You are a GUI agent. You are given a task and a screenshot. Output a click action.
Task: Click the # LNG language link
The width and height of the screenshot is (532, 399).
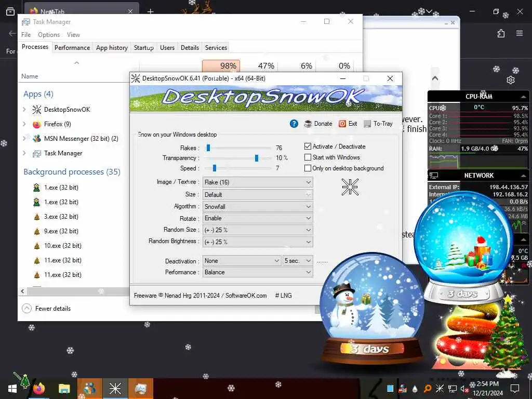(283, 296)
